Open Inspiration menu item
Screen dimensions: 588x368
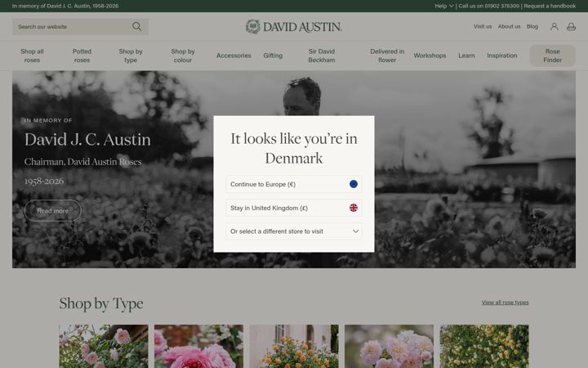502,56
